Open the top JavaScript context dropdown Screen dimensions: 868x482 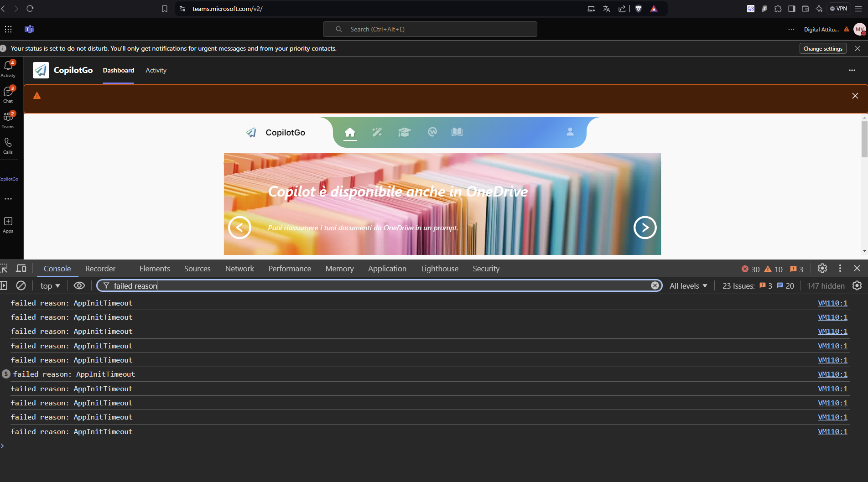tap(50, 286)
